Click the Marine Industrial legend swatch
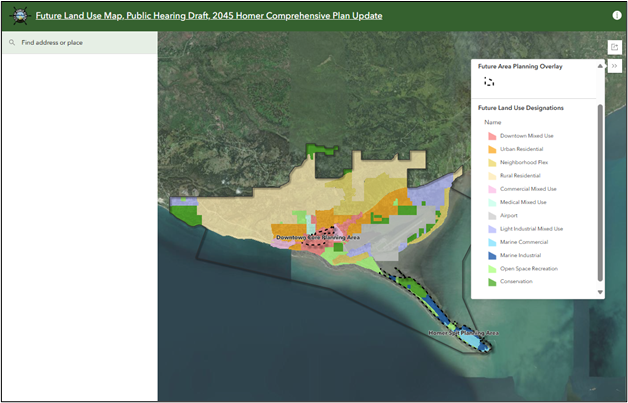Screen dimensions: 628x403 (x=492, y=255)
